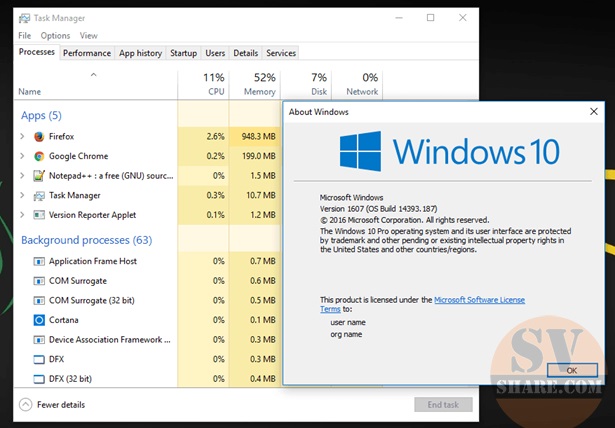Screen dimensions: 615x428
Task: Click the Task Manager title bar icon
Action: click(x=24, y=18)
